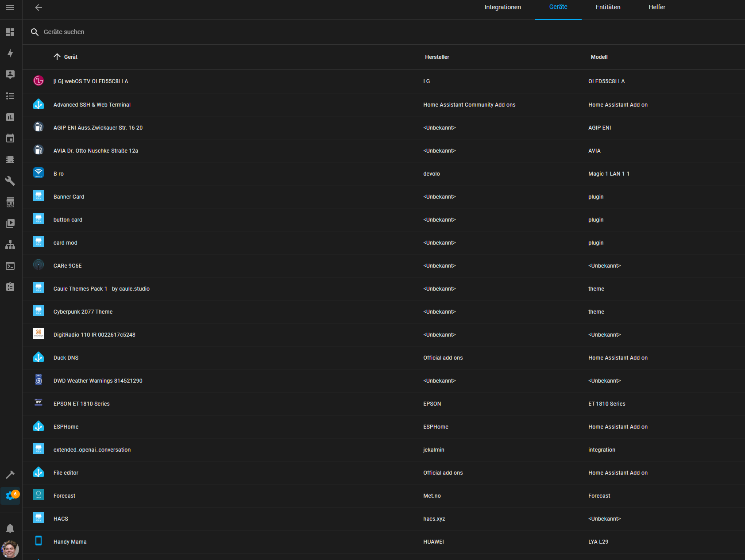
Task: Switch to the Helfer tab
Action: point(656,8)
